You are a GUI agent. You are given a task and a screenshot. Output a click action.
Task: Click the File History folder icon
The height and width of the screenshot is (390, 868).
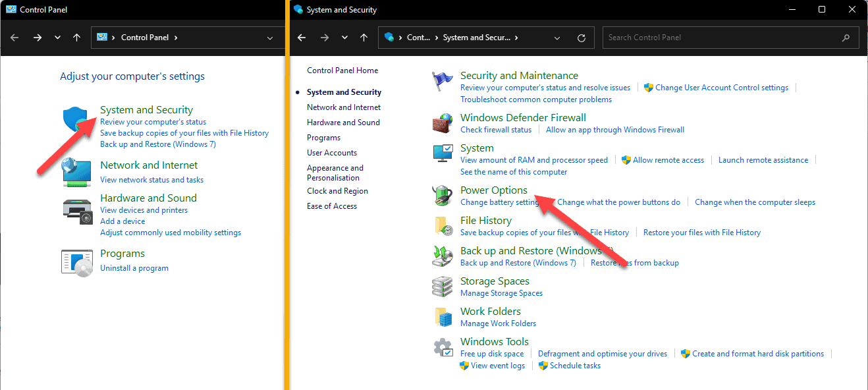[x=443, y=226]
